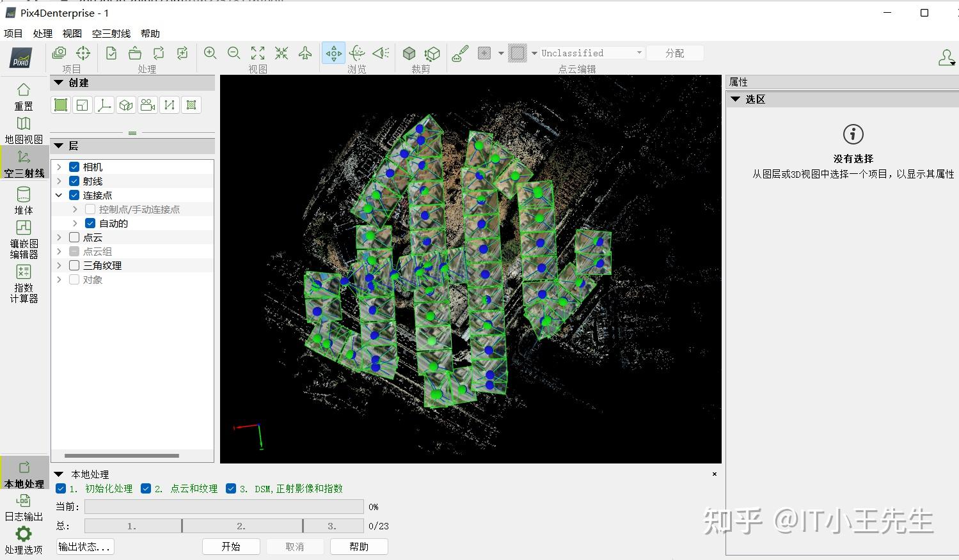Click the clipping box tool in 裁剪 group

click(x=408, y=53)
